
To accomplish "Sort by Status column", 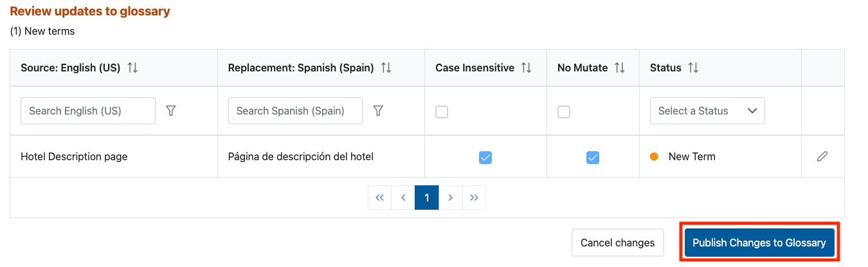I will pyautogui.click(x=693, y=68).
